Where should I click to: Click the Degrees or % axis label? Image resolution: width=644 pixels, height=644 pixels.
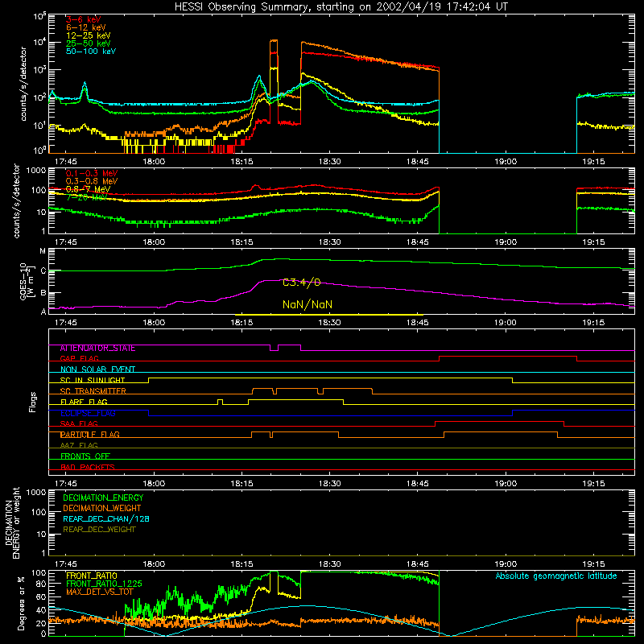[22, 603]
